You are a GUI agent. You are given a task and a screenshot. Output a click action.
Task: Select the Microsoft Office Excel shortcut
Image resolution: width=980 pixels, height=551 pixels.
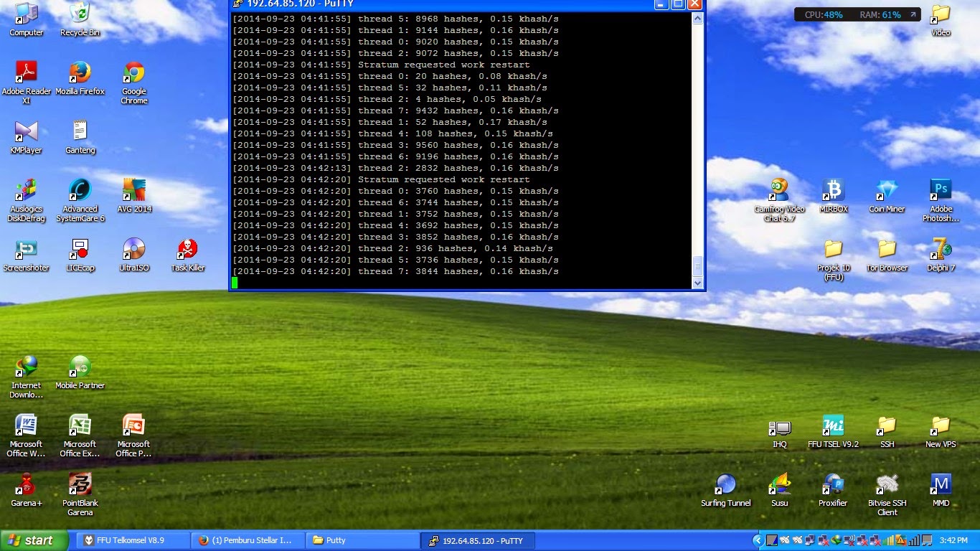[x=80, y=435]
